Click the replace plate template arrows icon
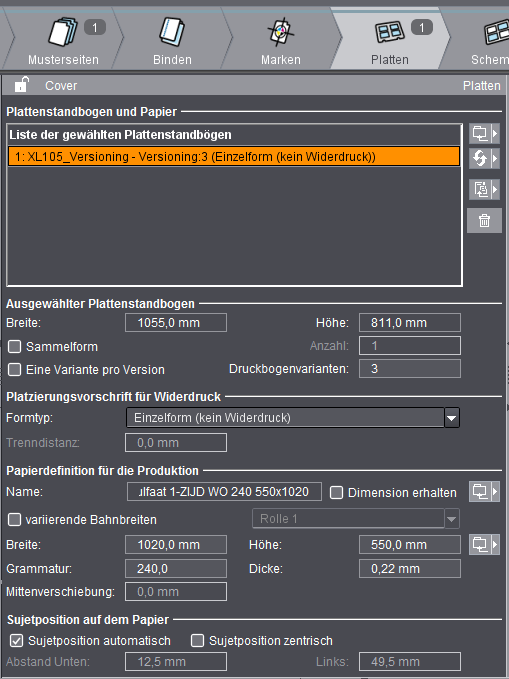Screen dimensions: 509x679 (x=484, y=158)
